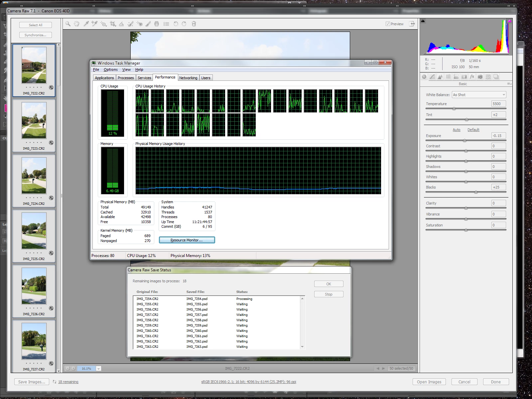
Task: Open the Lens Corrections panel icon
Action: pos(464,77)
